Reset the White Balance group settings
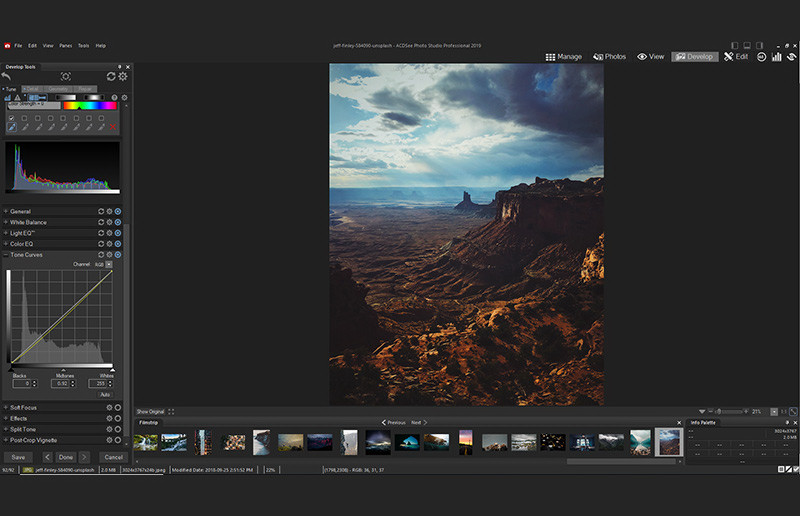Screen dimensions: 800x516 point(101,222)
